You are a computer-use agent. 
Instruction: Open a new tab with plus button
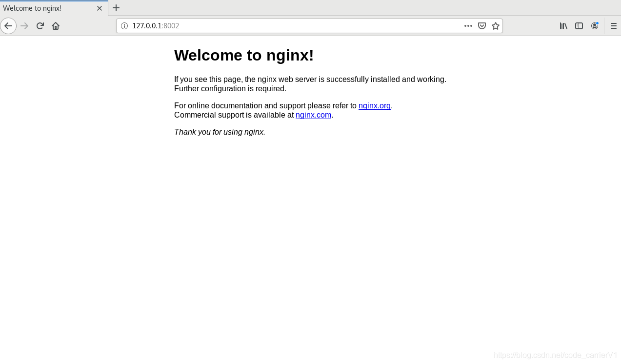point(116,8)
